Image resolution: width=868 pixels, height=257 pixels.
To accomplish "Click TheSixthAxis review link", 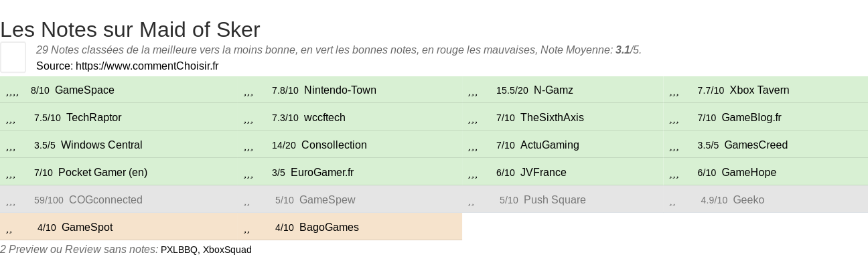I will (552, 118).
